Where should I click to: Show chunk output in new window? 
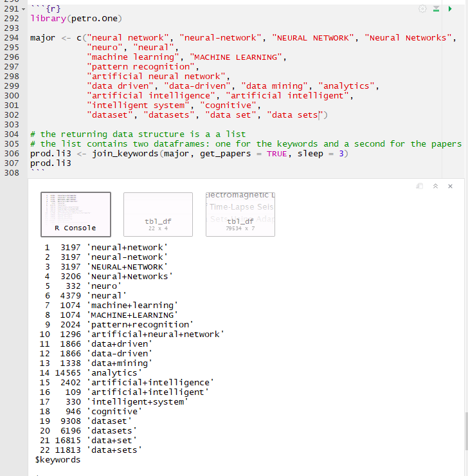click(420, 186)
